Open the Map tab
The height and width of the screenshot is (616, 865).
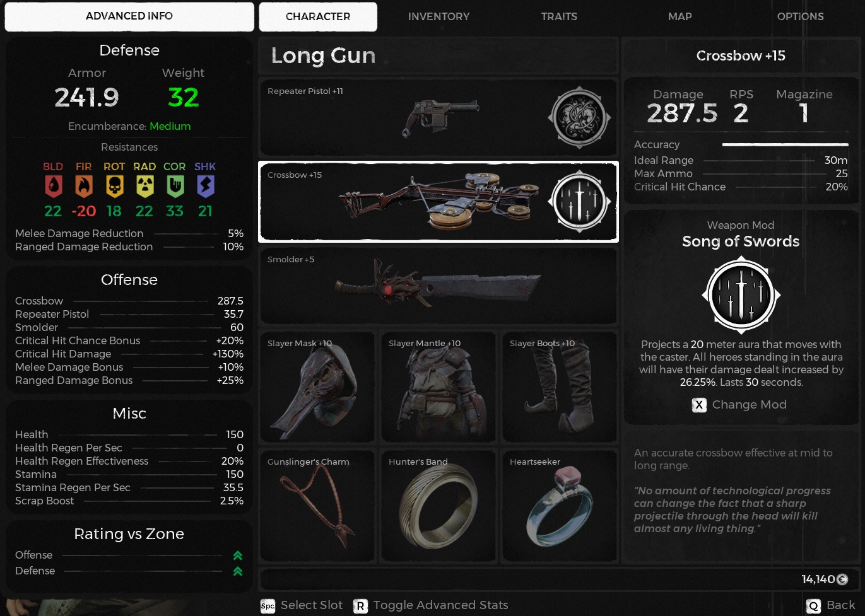tap(680, 16)
